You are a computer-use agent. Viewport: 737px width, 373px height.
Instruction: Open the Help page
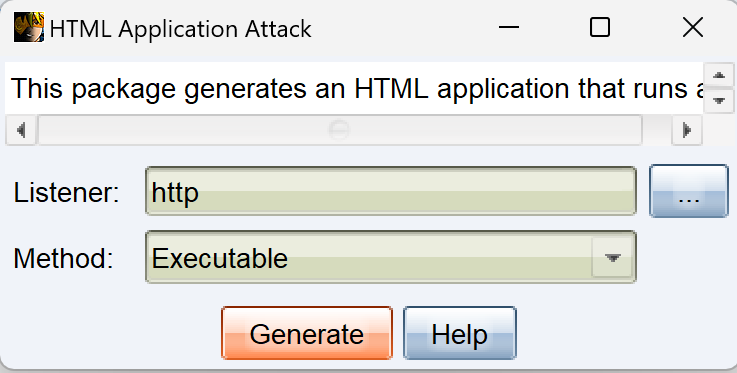459,333
